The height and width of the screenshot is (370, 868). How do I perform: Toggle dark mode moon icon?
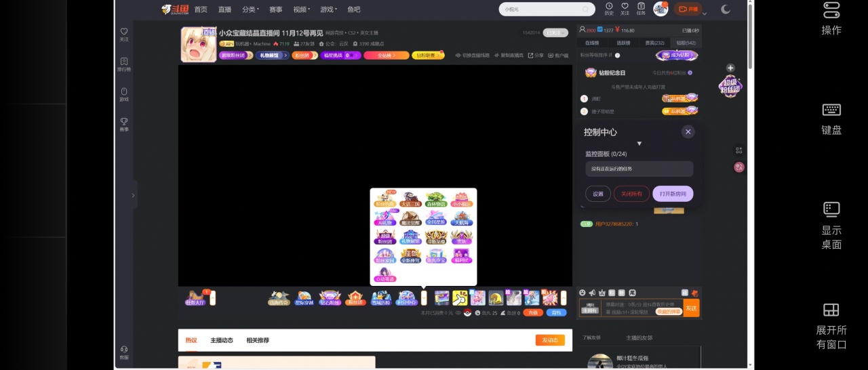click(x=726, y=9)
